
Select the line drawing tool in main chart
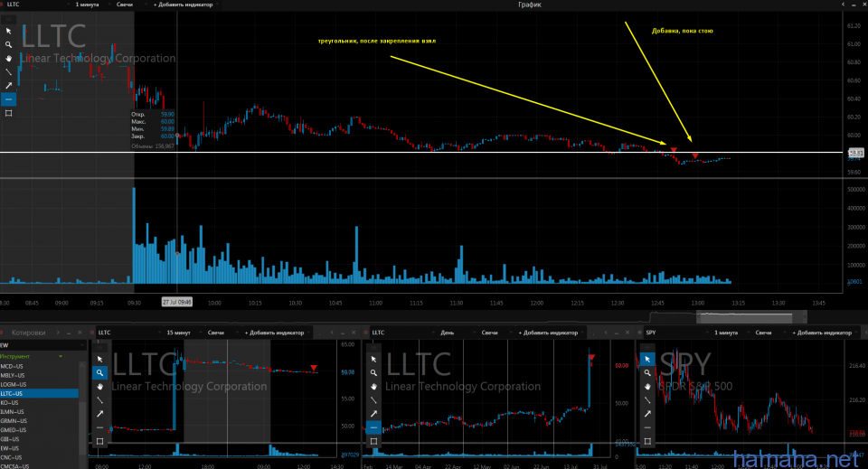click(8, 72)
